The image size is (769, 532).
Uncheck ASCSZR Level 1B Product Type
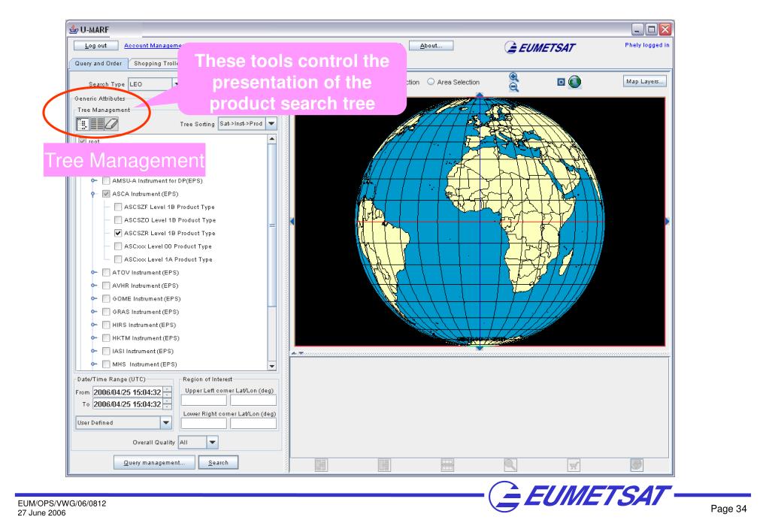(x=118, y=233)
